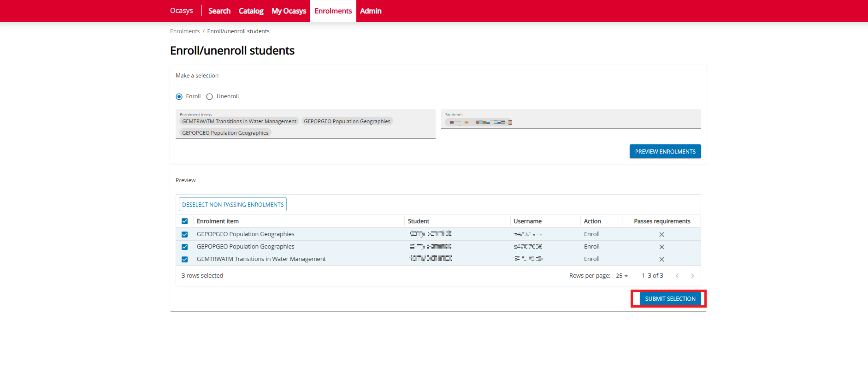Viewport: 868px width, 374px height.
Task: Sort by the Student column header
Action: click(419, 221)
